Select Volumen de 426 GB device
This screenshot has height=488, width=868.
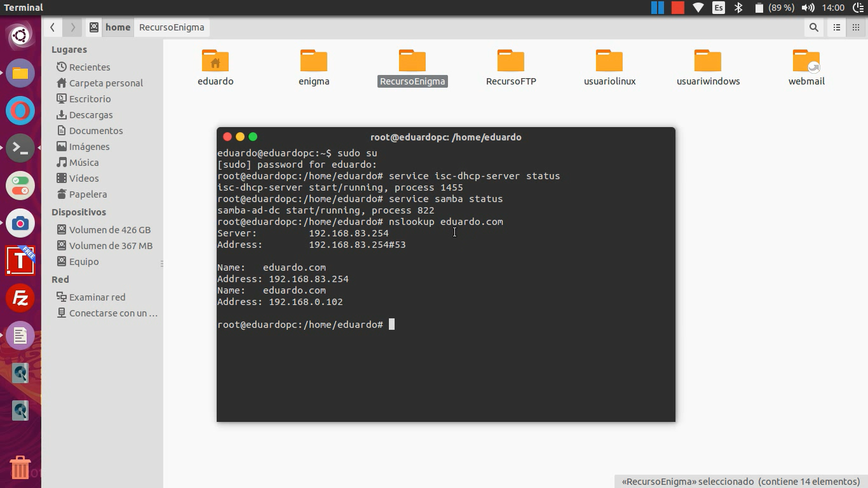[x=109, y=230]
